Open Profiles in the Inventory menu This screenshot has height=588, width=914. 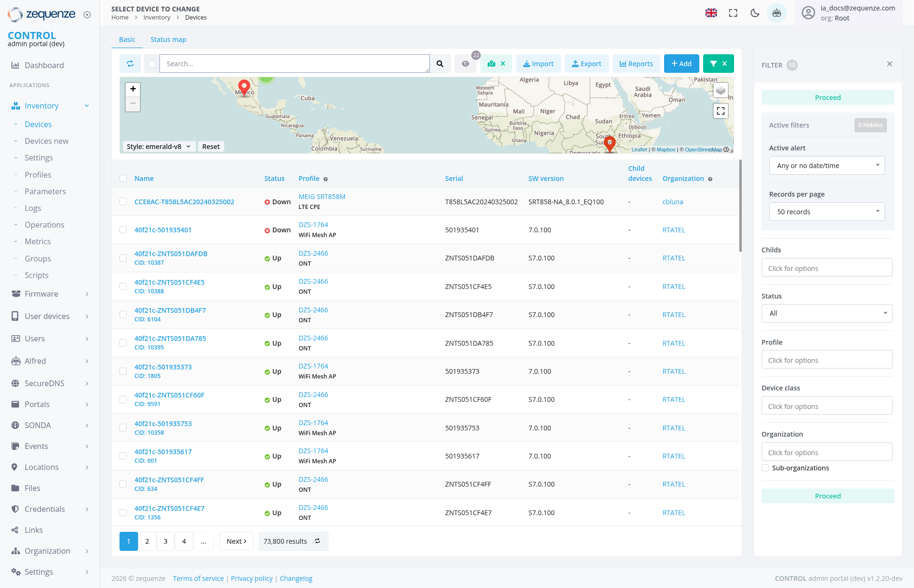pos(38,175)
